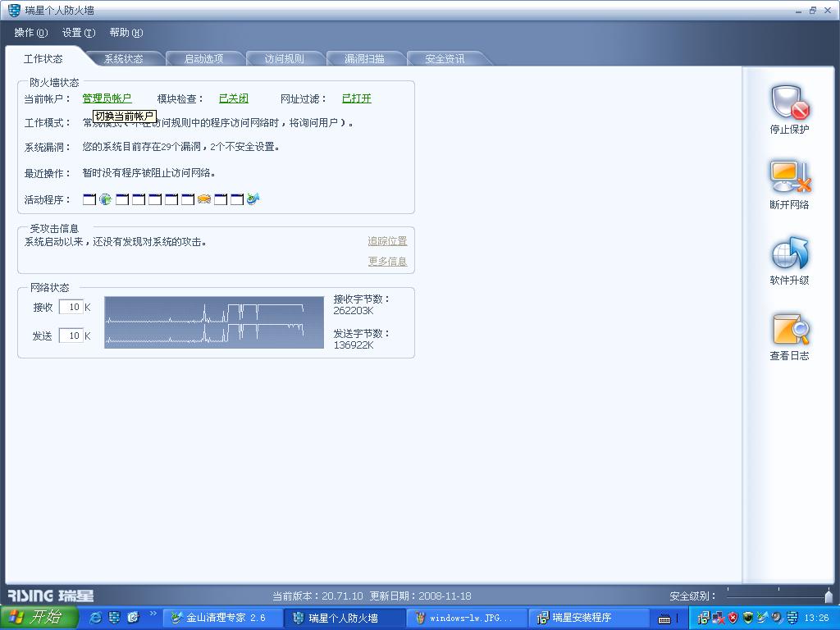
Task: Switch to the 系统状态 tab
Action: [x=124, y=58]
